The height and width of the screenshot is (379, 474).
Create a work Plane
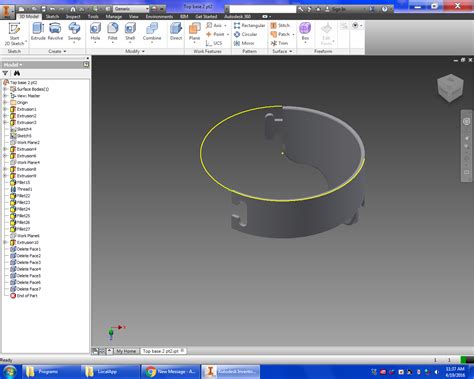[x=194, y=32]
